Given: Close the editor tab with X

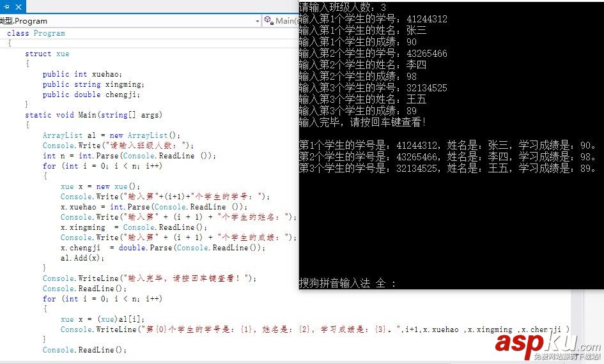Looking at the screenshot, I should point(18,7).
